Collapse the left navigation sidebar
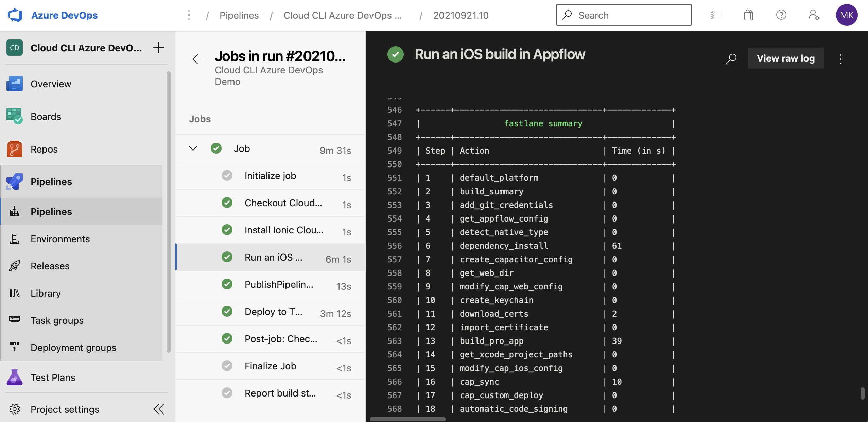Viewport: 868px width, 422px height. [x=158, y=409]
